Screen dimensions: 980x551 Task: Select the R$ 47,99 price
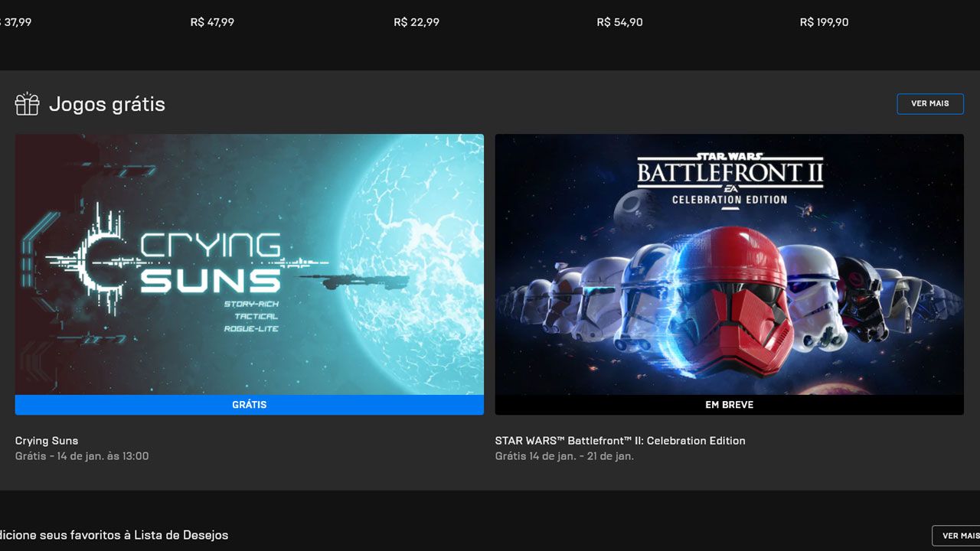[x=212, y=22]
